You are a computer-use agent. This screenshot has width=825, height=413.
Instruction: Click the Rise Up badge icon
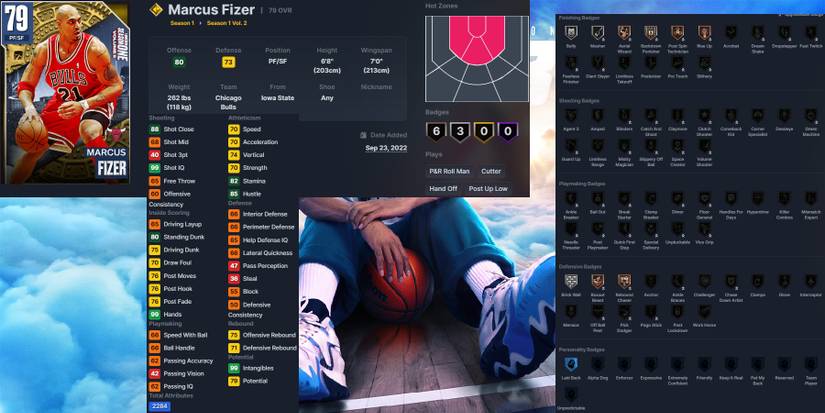704,33
